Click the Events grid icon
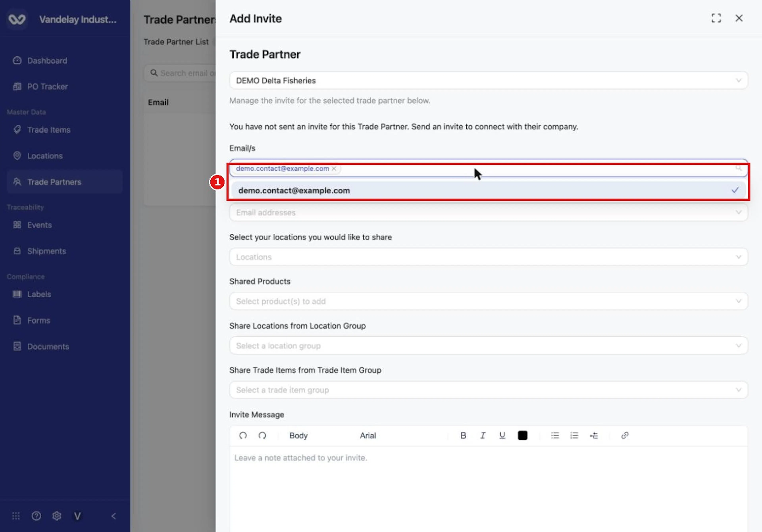762x532 pixels. tap(17, 225)
